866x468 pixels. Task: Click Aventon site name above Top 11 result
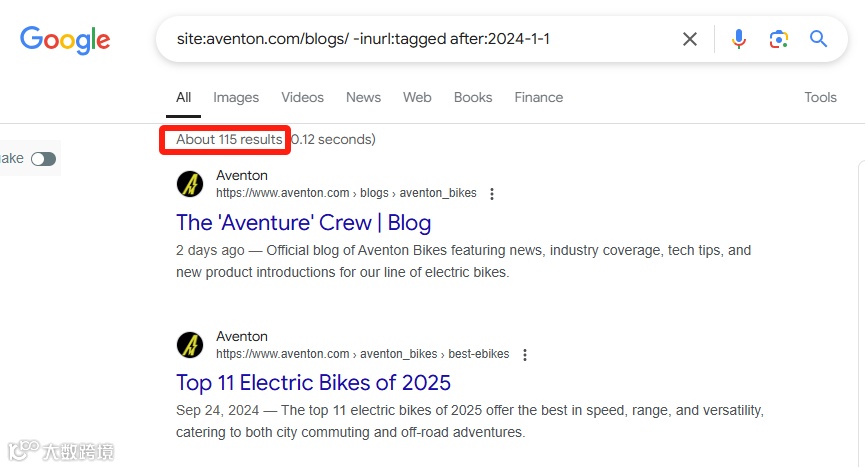[x=242, y=336]
